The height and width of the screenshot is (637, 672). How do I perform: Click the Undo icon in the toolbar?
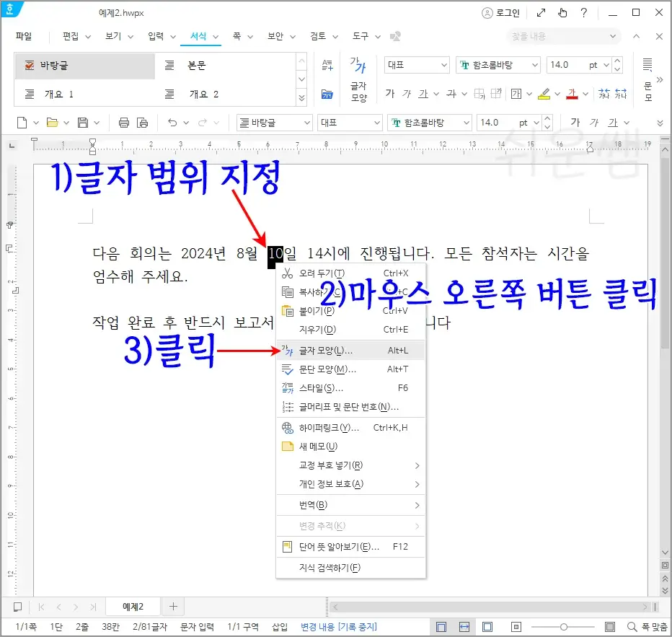coord(172,122)
